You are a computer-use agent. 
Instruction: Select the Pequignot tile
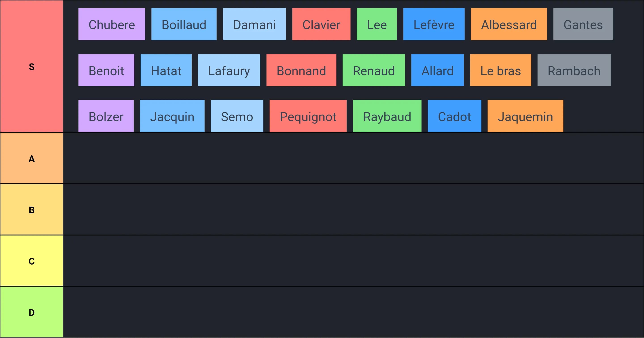308,116
